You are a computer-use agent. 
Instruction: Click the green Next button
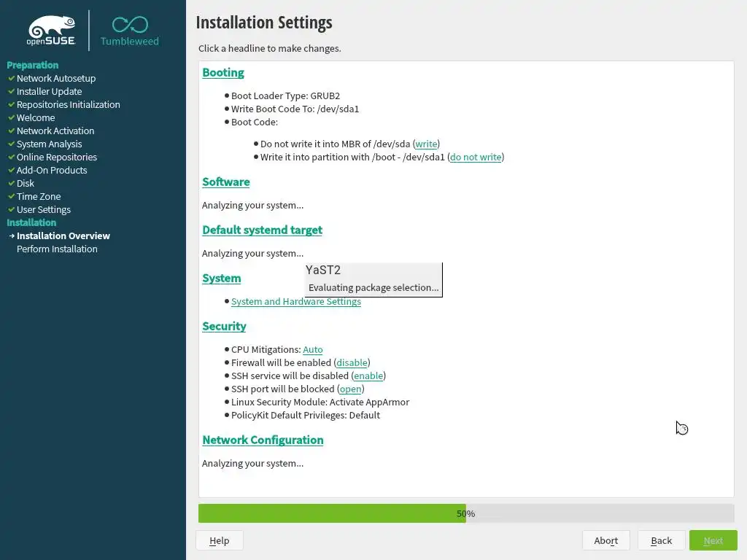[713, 540]
